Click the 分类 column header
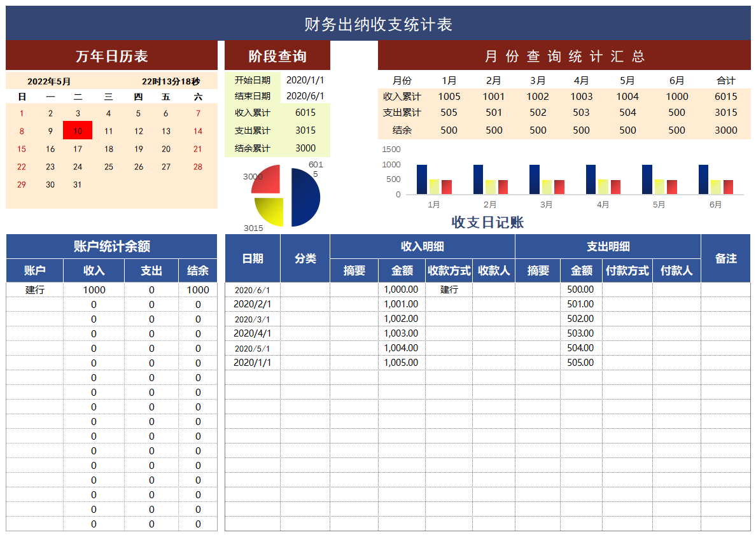Screen dimensions: 756x537 coord(305,258)
